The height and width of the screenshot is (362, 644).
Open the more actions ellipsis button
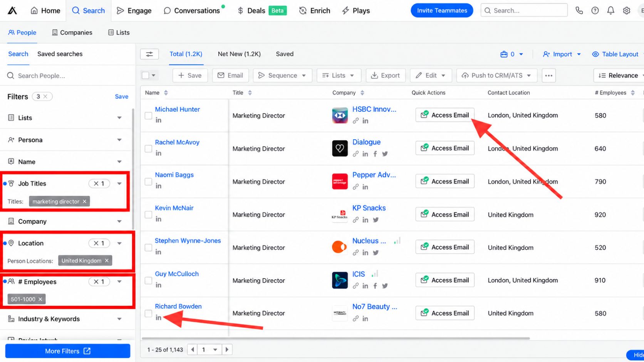(549, 75)
